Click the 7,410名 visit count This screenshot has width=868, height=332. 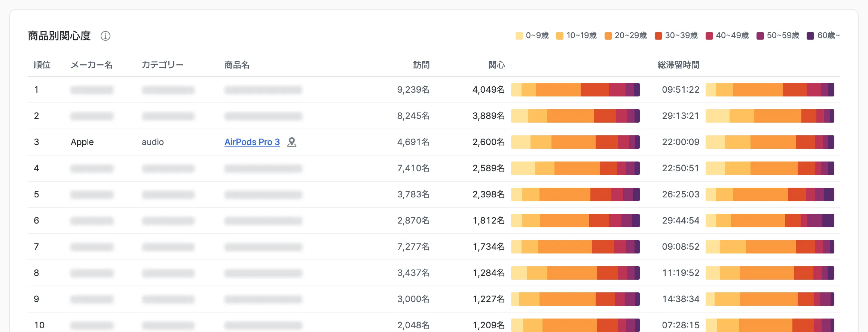413,168
